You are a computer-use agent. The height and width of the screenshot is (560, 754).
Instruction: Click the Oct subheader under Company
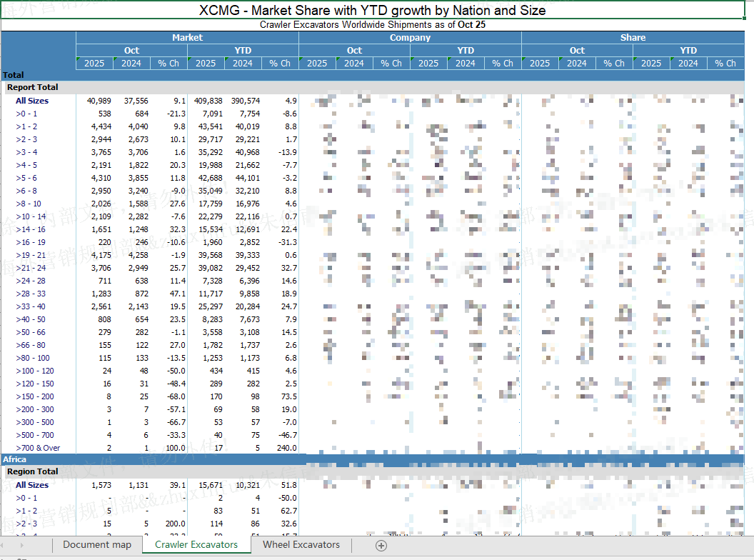point(354,51)
